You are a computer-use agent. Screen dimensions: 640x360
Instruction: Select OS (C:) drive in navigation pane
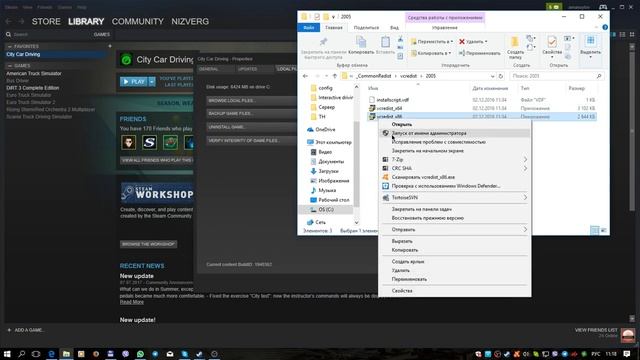(326, 209)
